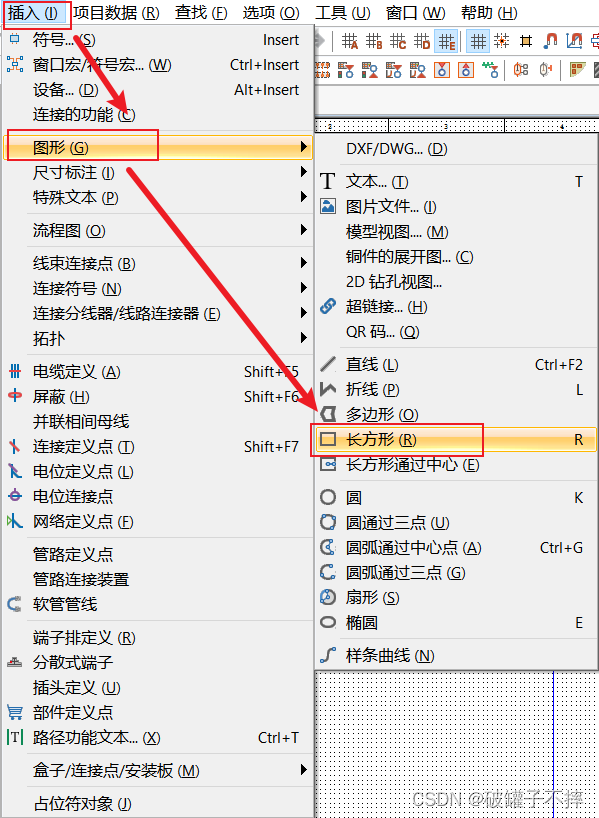Choose 电位连接点 entry

158,497
